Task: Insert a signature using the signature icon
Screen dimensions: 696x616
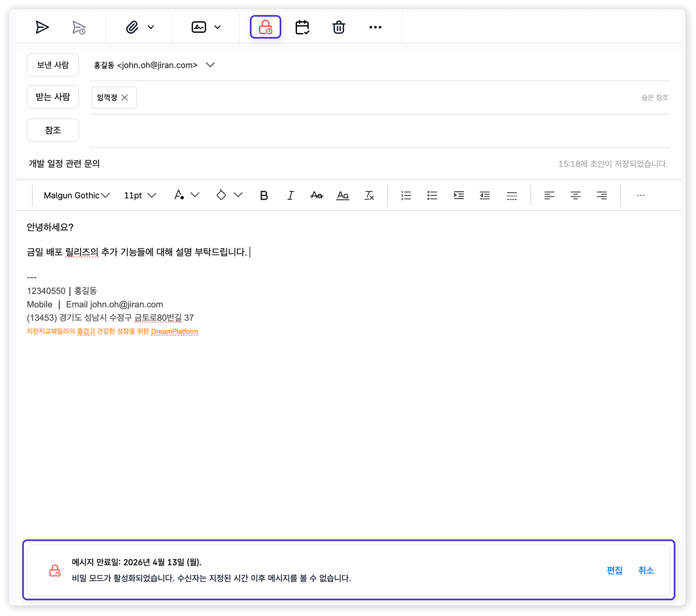Action: 199,27
